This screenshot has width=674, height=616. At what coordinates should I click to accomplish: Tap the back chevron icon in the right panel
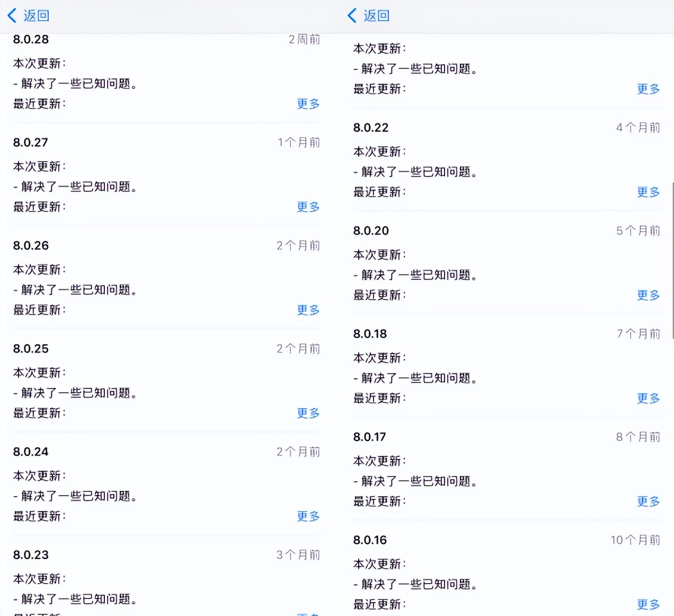(x=352, y=15)
